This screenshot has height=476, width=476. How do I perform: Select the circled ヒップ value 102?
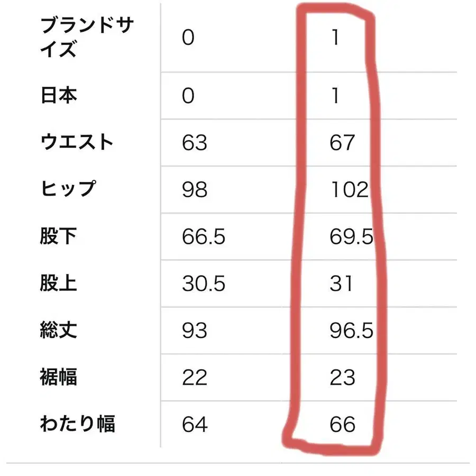pos(349,189)
